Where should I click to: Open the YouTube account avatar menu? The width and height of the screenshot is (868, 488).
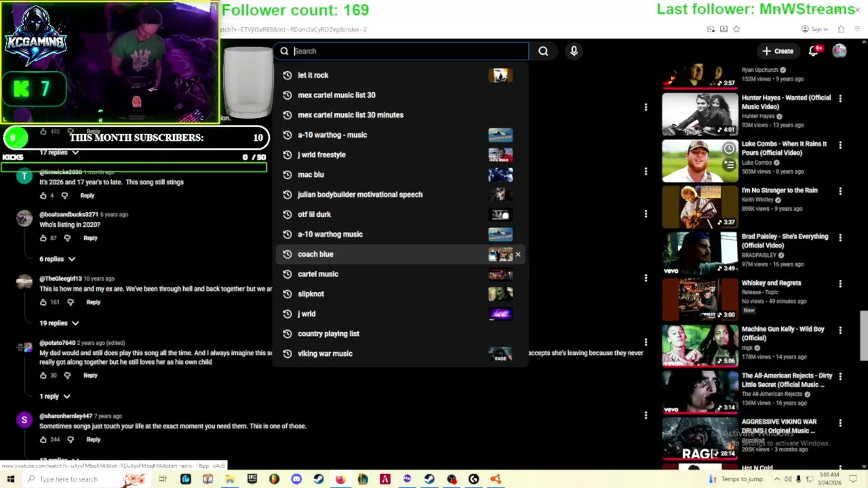[x=840, y=51]
